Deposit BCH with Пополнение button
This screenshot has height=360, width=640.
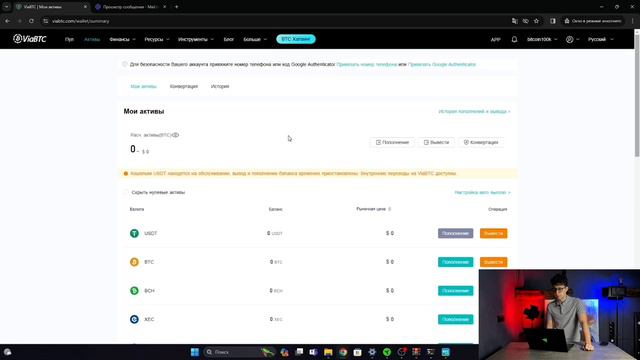(x=456, y=291)
